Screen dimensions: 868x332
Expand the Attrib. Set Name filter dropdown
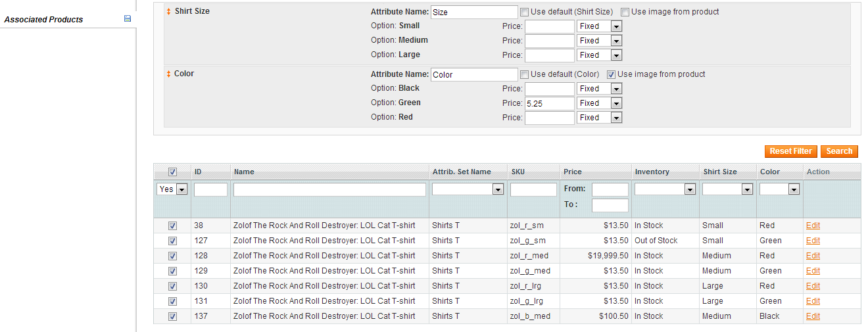click(468, 189)
